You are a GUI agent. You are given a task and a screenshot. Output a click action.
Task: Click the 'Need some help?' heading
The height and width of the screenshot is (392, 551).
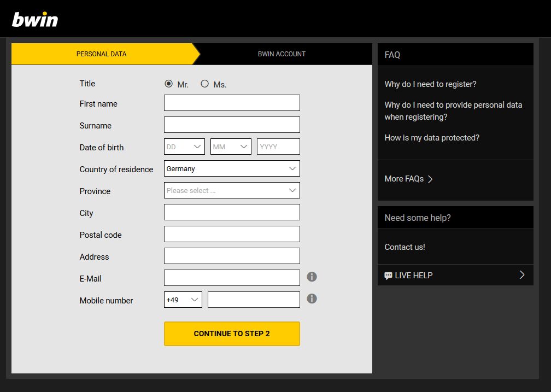418,218
